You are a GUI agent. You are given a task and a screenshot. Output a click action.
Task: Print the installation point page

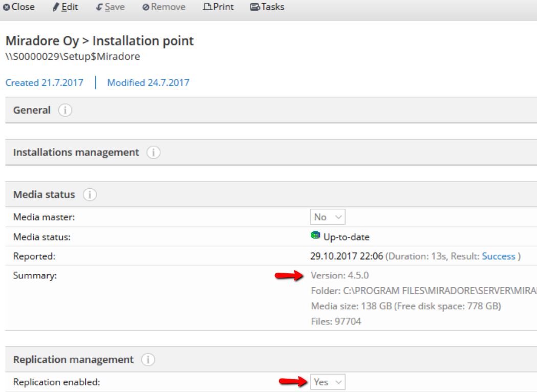[x=218, y=7]
